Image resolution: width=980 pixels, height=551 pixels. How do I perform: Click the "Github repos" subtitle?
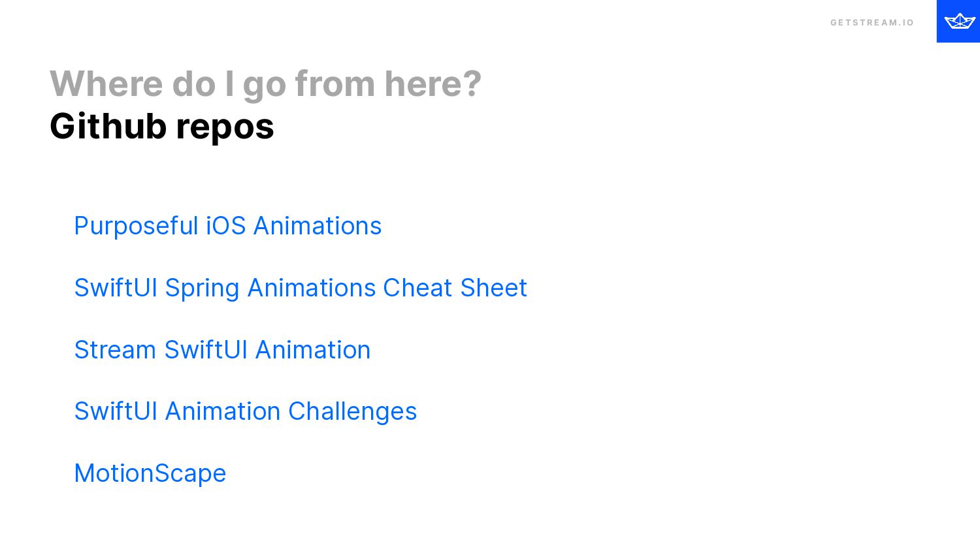click(162, 126)
